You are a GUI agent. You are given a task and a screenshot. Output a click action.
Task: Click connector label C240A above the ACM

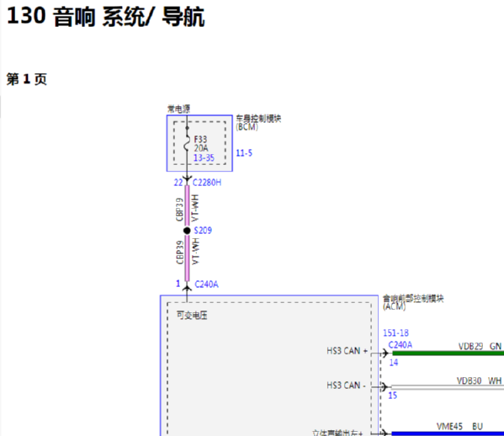click(x=207, y=284)
